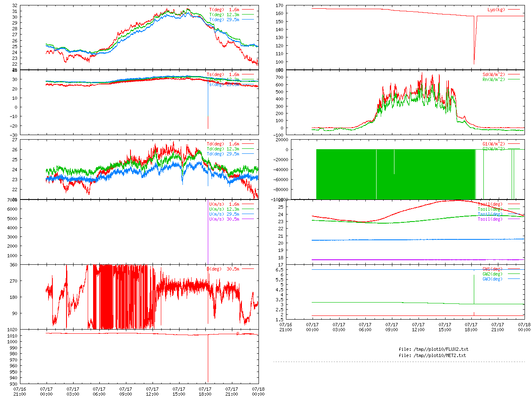Click the "Rn(W/m^2)" legend label

tap(494, 79)
